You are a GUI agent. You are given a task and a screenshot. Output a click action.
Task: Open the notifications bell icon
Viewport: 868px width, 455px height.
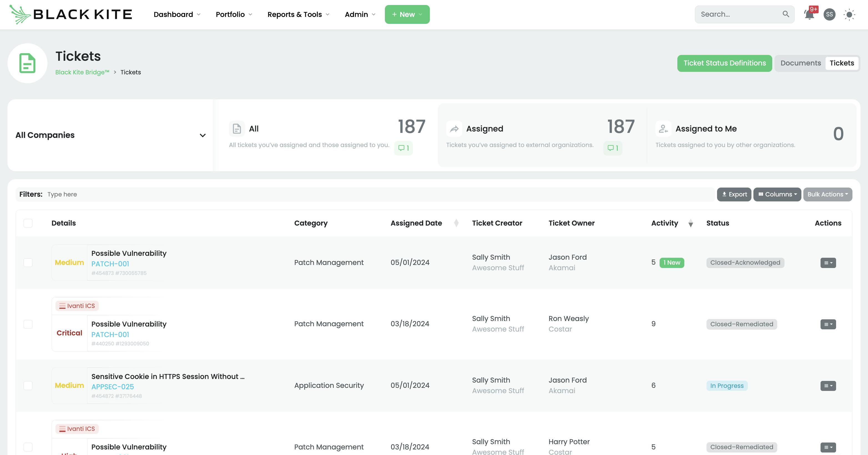pyautogui.click(x=809, y=14)
